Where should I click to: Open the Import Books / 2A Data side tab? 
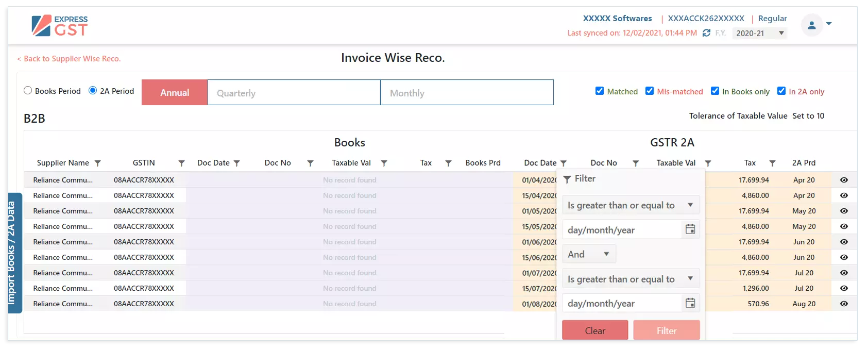coord(14,253)
